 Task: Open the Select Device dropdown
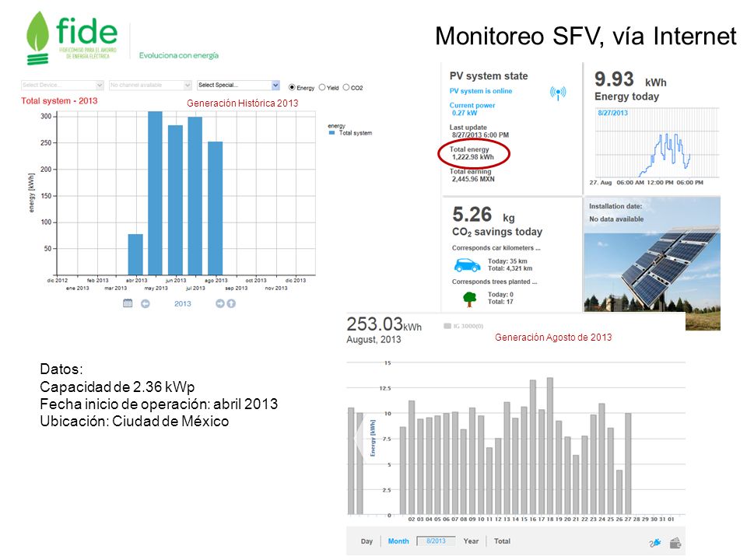pyautogui.click(x=62, y=85)
